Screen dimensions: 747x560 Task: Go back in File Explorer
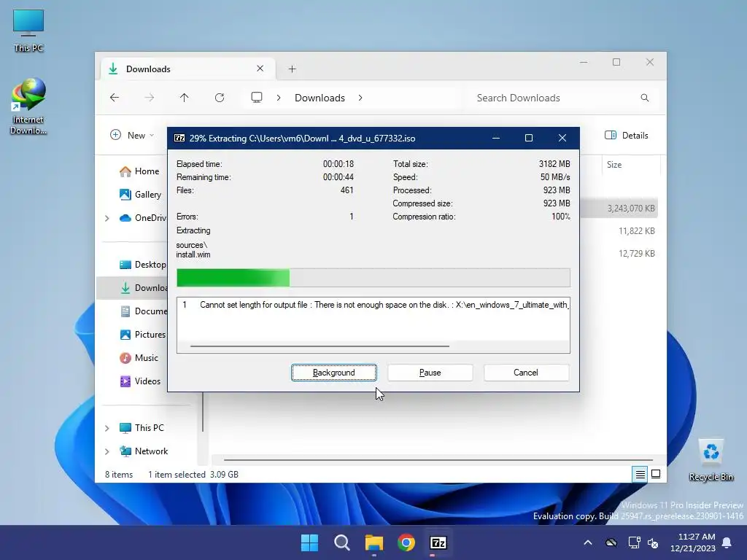[x=115, y=98]
